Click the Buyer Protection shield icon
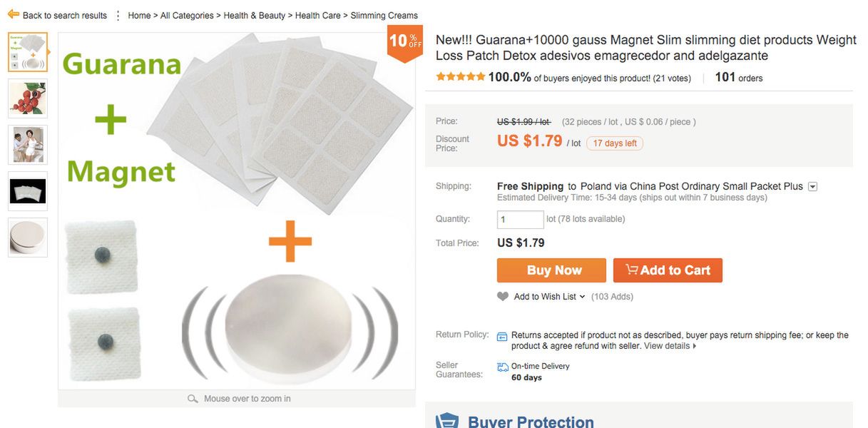This screenshot has width=868, height=428. 447,421
